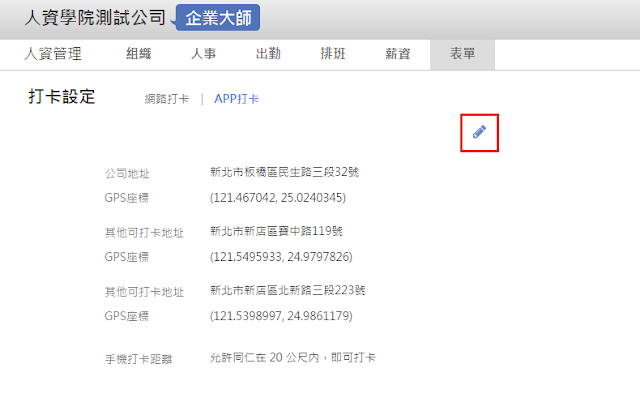Select address 新北市新店區北新路三段223號
This screenshot has height=398, width=640.
[x=288, y=291]
